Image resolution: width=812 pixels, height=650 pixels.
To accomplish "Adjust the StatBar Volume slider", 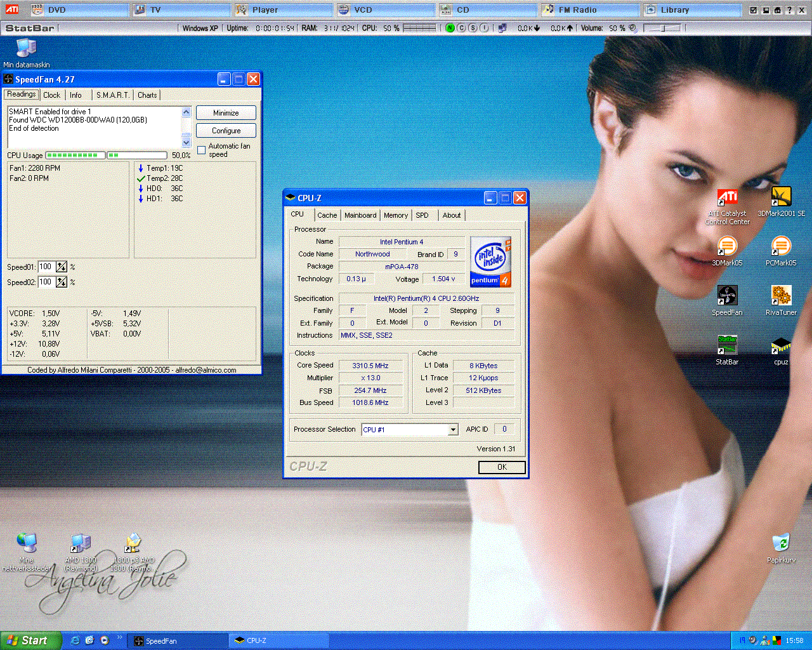I will (662, 28).
